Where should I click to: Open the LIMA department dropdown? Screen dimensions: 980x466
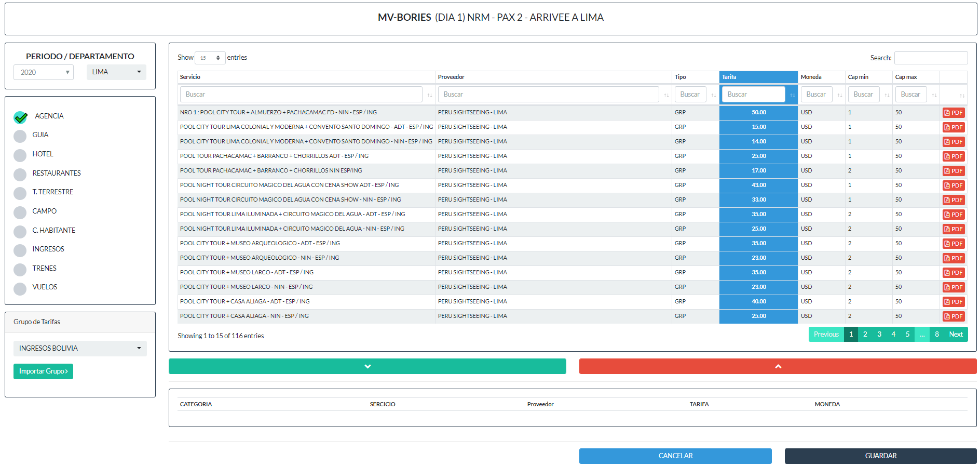click(116, 72)
